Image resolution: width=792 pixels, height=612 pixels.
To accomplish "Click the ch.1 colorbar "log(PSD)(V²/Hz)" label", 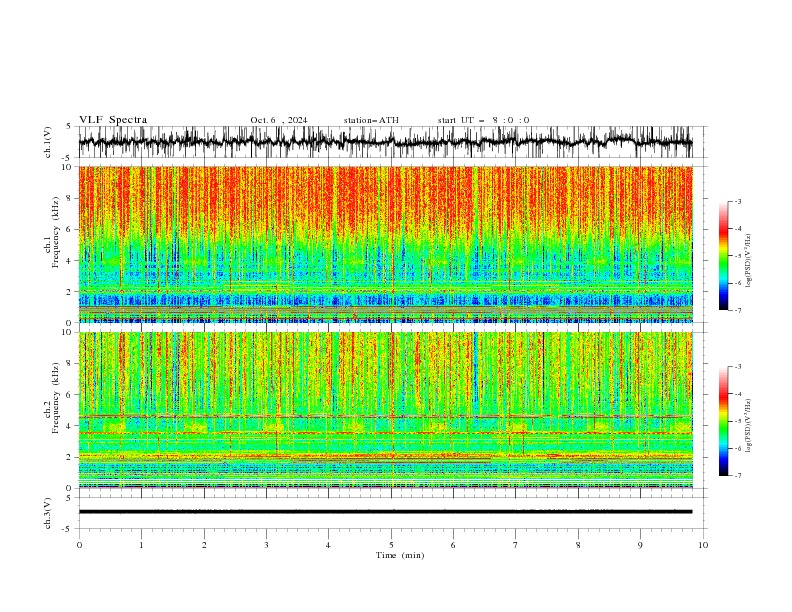I will (748, 261).
